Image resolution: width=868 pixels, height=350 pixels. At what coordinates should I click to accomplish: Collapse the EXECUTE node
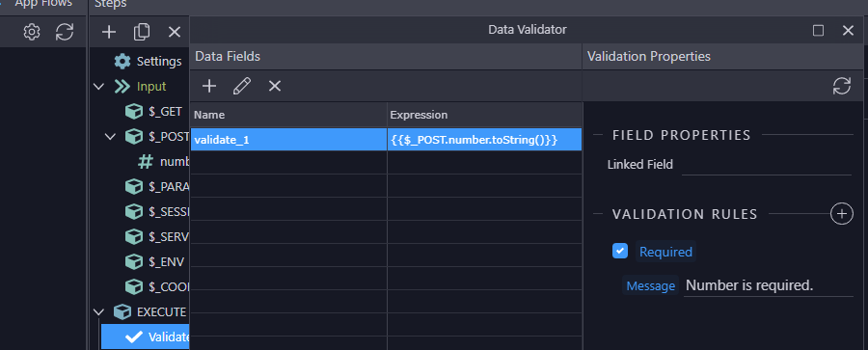point(99,311)
